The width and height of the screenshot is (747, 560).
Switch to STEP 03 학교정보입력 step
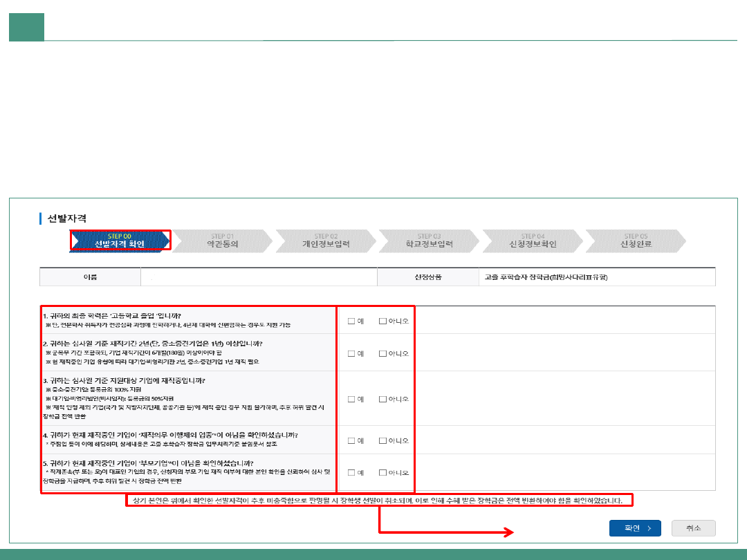pyautogui.click(x=429, y=241)
